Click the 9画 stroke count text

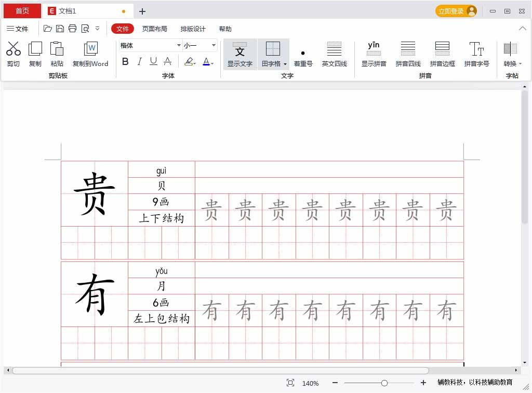[161, 202]
